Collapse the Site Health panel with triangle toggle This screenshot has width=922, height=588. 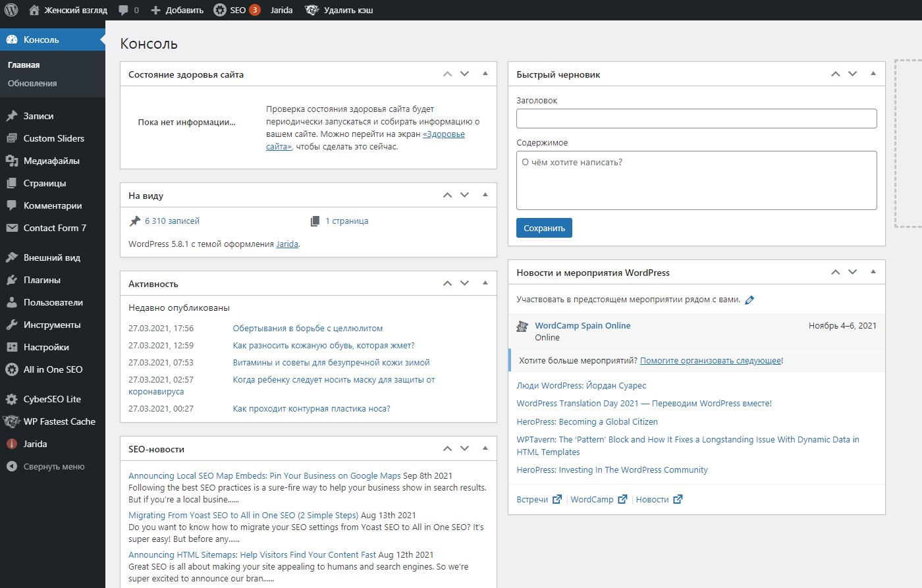coord(485,74)
